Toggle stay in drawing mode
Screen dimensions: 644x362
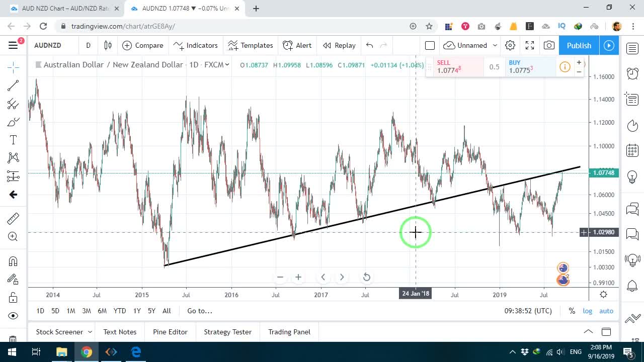[13, 279]
